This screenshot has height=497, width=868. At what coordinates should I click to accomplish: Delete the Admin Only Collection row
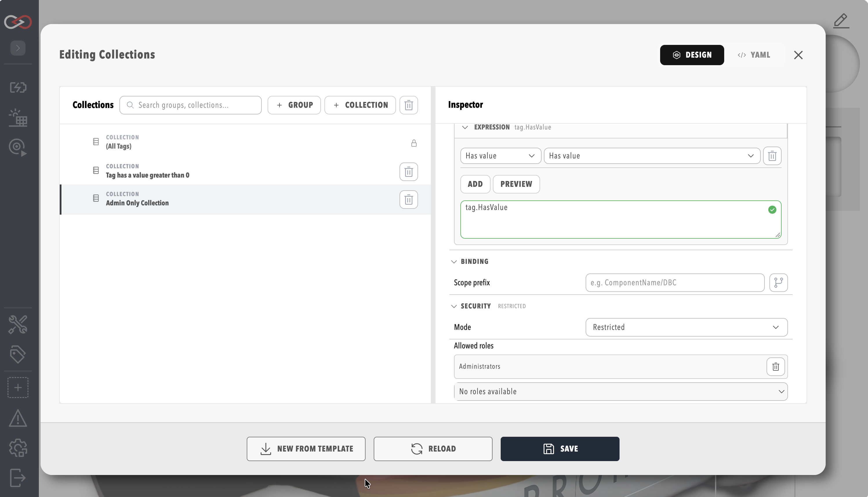click(x=408, y=200)
